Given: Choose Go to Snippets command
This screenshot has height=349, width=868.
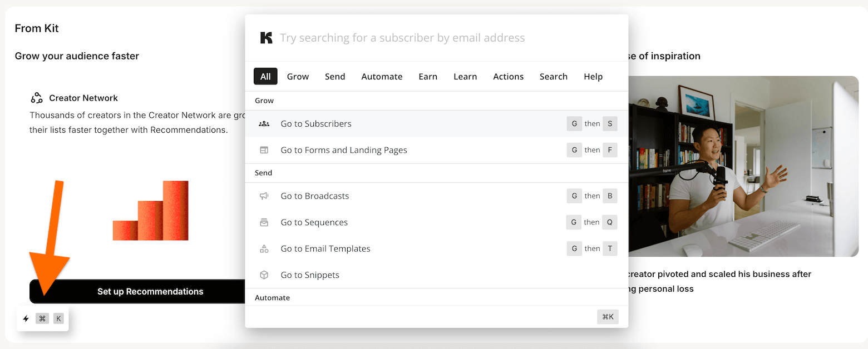Looking at the screenshot, I should point(437,275).
